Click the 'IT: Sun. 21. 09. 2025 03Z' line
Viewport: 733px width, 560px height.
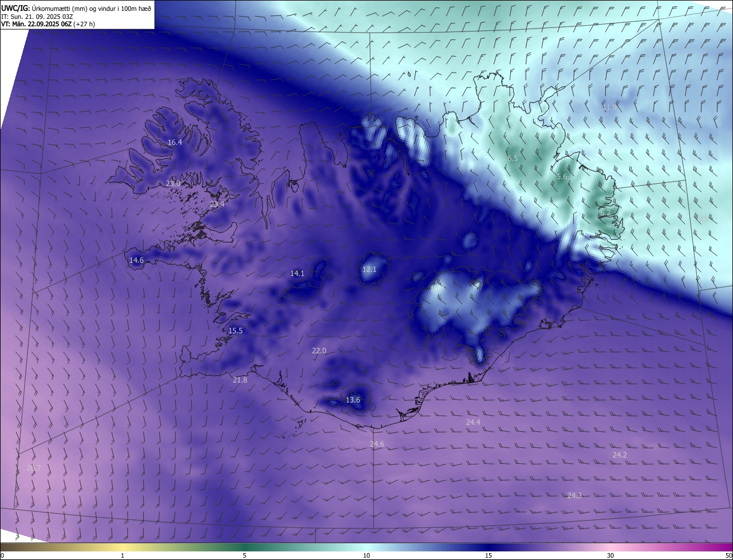(x=37, y=16)
